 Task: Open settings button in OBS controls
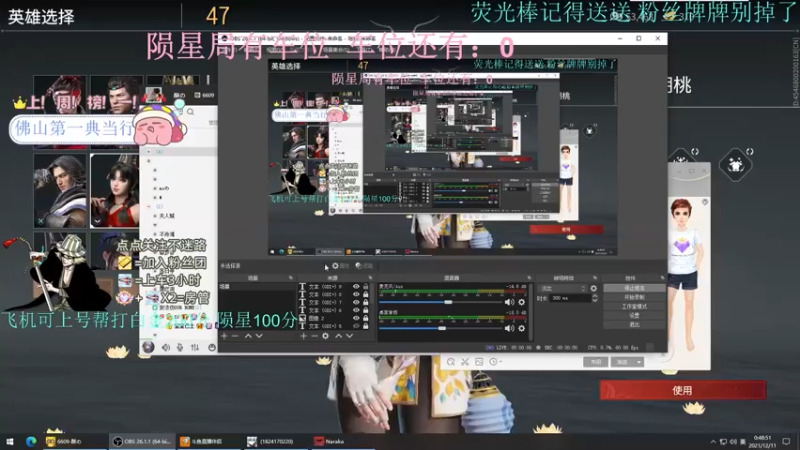click(634, 316)
